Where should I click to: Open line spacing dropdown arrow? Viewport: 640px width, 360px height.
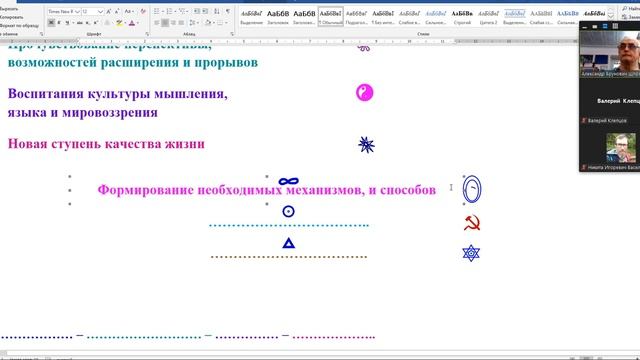click(x=198, y=23)
